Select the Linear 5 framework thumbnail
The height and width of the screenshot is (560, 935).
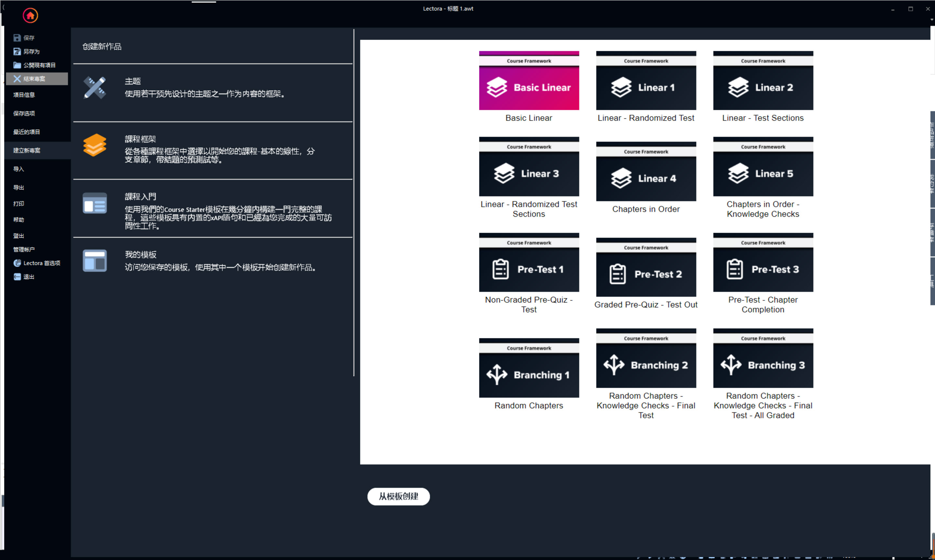click(763, 166)
